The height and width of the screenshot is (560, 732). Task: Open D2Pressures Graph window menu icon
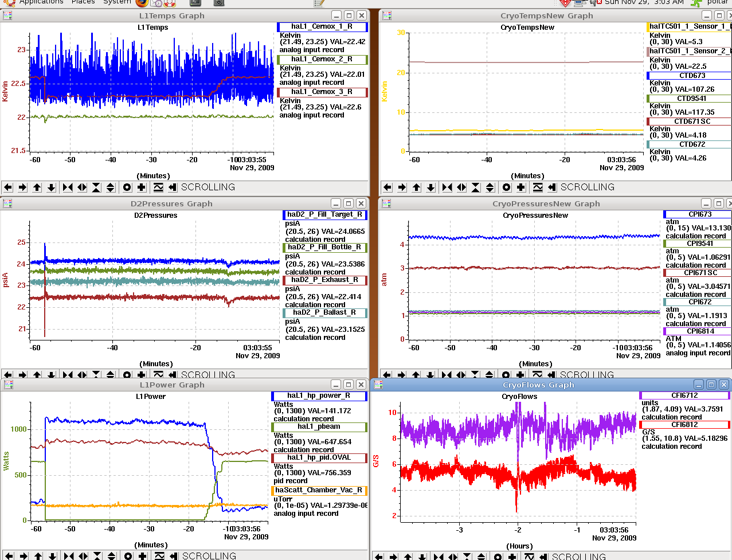7,203
